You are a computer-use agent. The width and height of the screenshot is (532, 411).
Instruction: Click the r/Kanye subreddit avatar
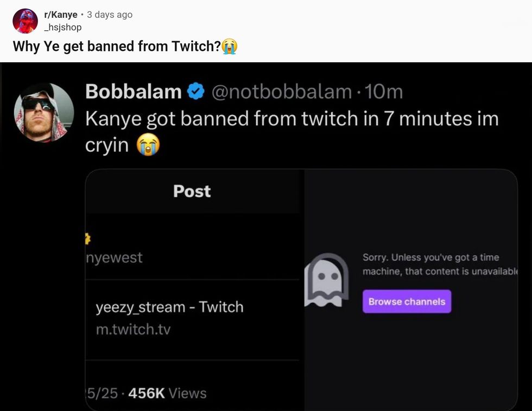coord(26,21)
